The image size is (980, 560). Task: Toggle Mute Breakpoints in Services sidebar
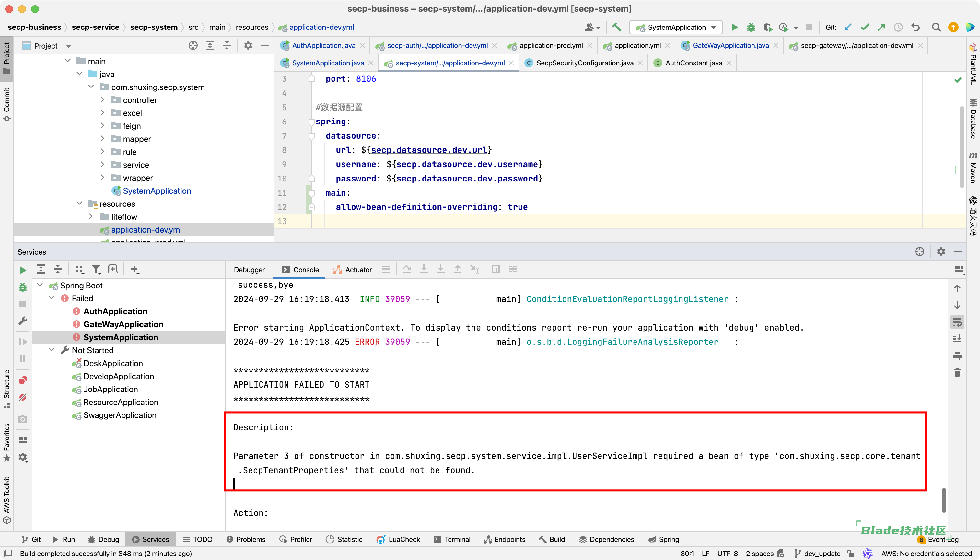pos(23,397)
